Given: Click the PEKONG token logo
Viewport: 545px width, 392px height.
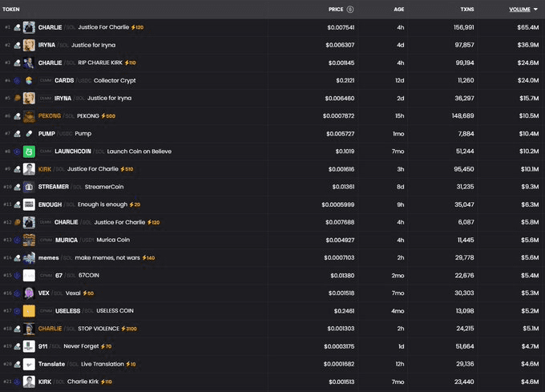Looking at the screenshot, I should (x=29, y=116).
